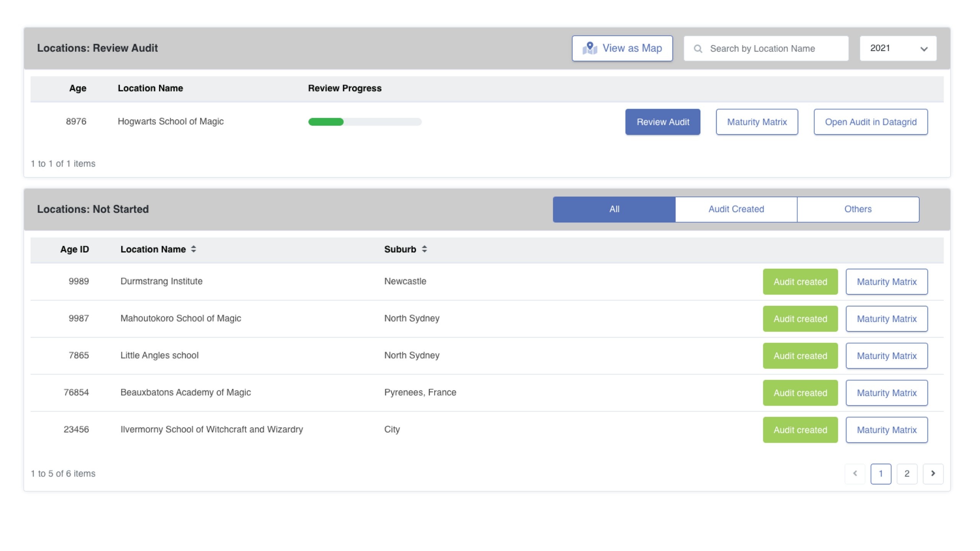Open Maturity Matrix for Hogwarts School

coord(757,122)
